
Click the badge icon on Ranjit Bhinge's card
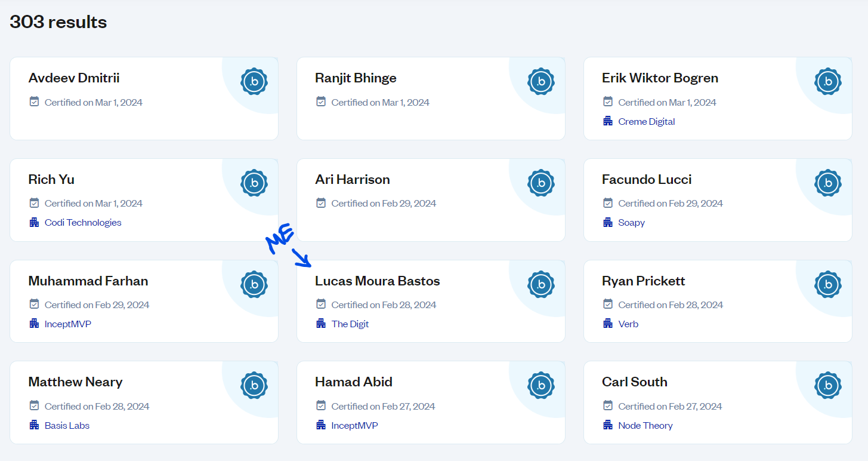click(x=541, y=81)
